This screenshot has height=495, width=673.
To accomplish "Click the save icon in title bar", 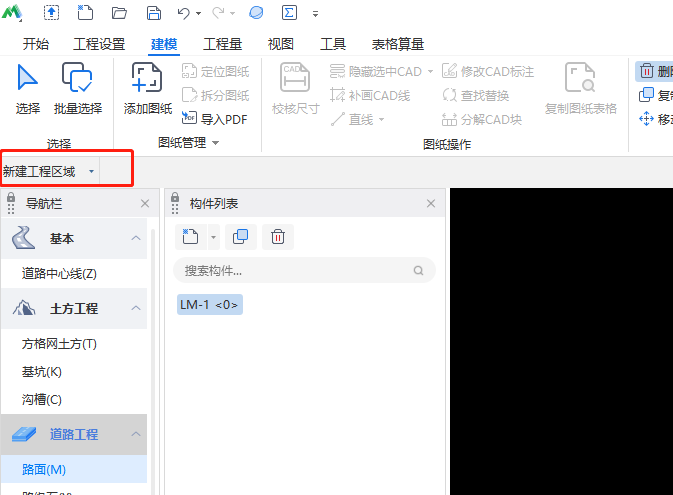I will click(x=153, y=14).
